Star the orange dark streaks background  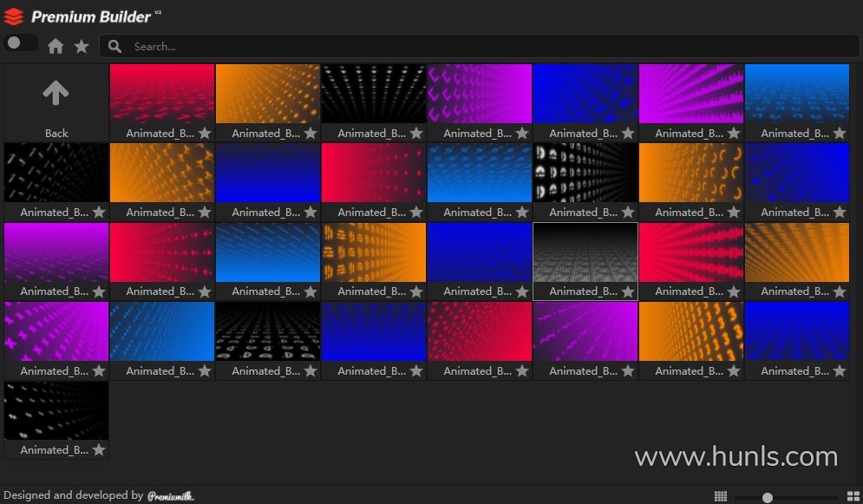(840, 291)
